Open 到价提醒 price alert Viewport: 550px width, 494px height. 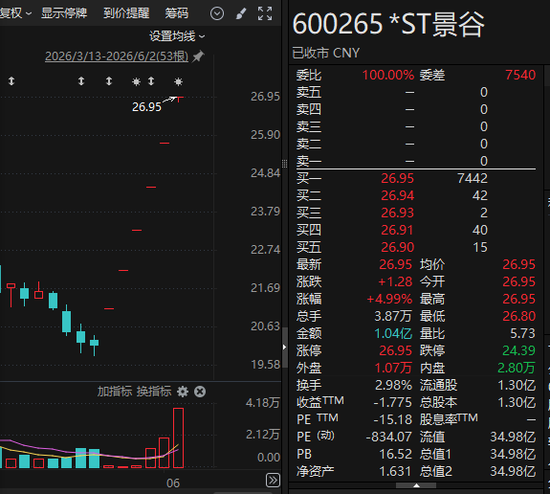coord(126,13)
